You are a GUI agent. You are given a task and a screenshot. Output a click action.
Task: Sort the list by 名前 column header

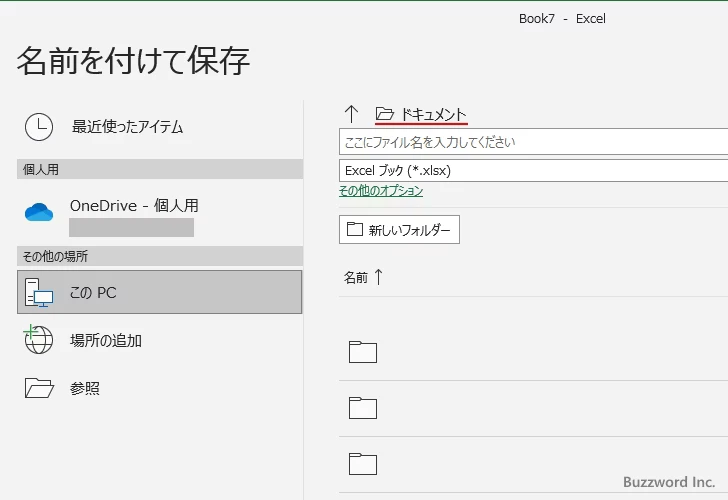356,277
